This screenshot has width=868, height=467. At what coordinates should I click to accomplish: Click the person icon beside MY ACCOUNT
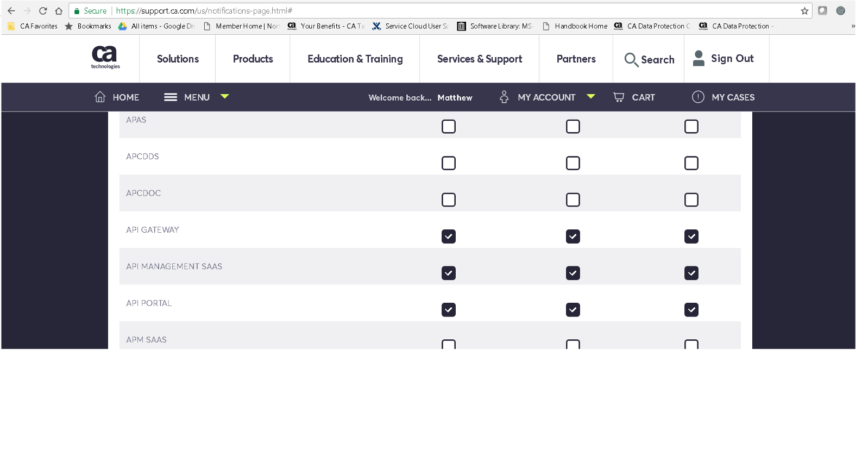(x=504, y=97)
